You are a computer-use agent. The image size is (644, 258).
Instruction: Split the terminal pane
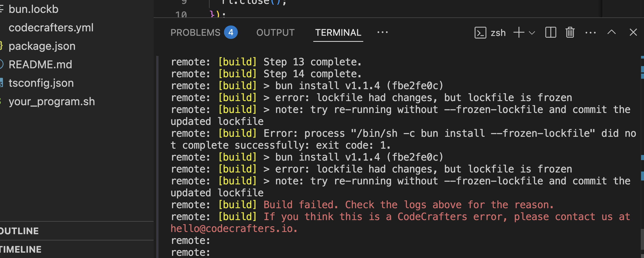[x=551, y=33]
